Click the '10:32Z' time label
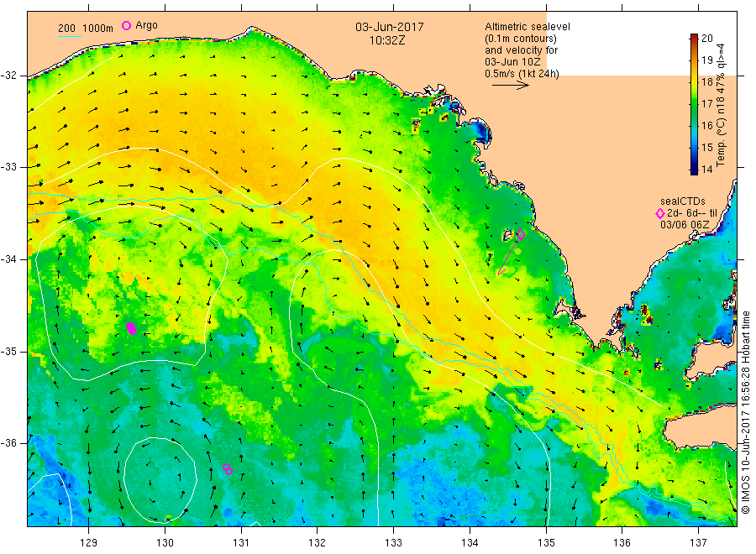The height and width of the screenshot is (554, 756). pyautogui.click(x=387, y=41)
